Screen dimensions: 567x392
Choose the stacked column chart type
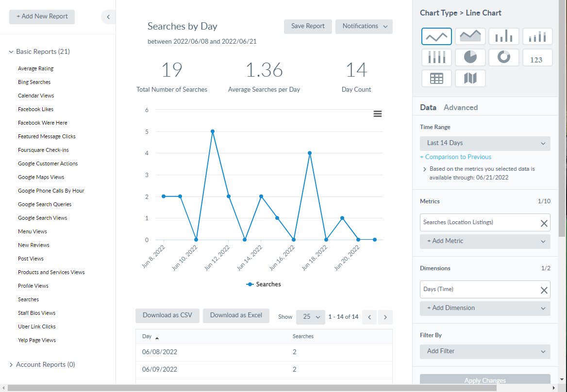(537, 36)
